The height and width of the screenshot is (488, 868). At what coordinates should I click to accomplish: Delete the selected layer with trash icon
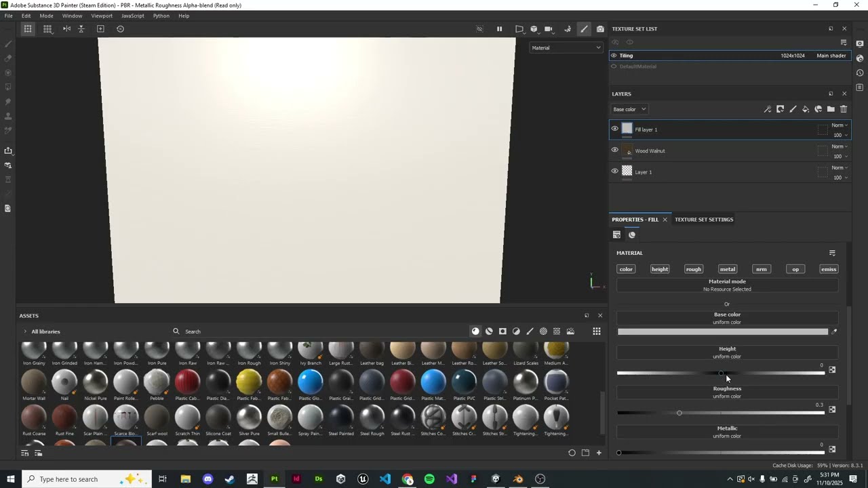pyautogui.click(x=844, y=109)
